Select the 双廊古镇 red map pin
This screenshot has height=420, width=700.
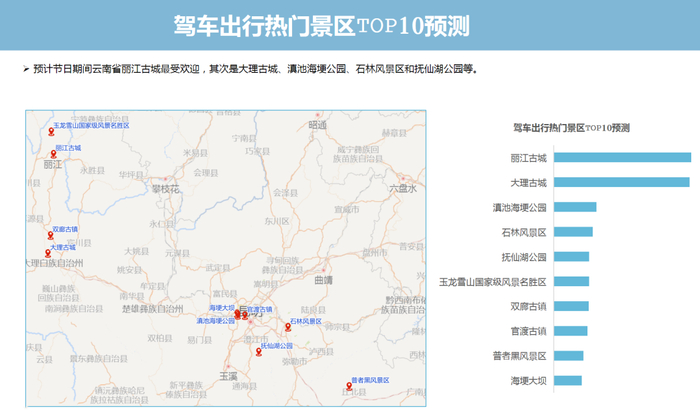50,235
